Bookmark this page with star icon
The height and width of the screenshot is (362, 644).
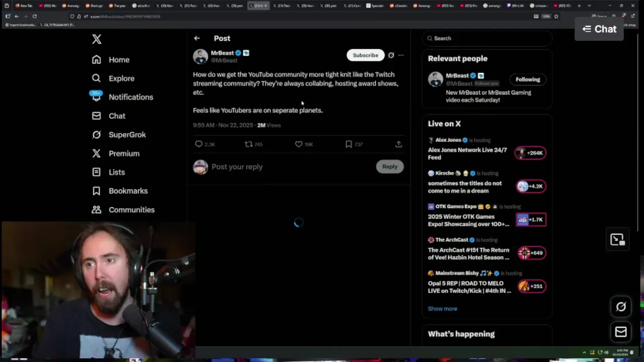coord(556,16)
